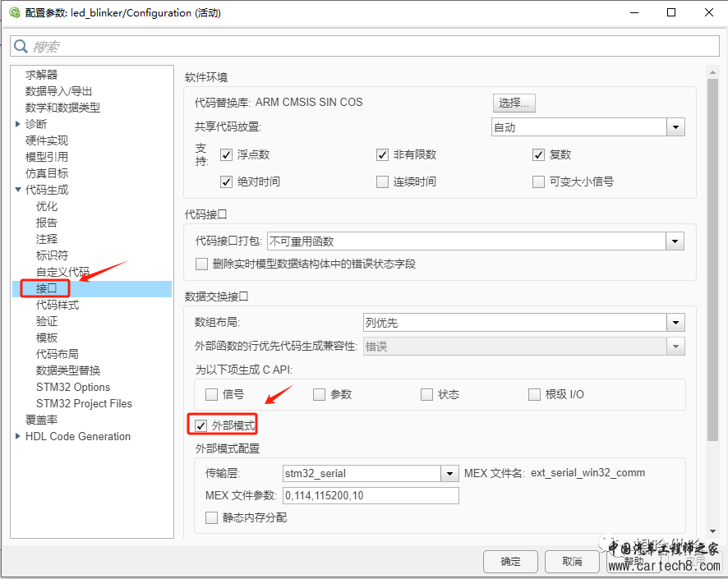The height and width of the screenshot is (579, 728).
Task: Select 标识符 under 代码生成
Action: point(52,255)
